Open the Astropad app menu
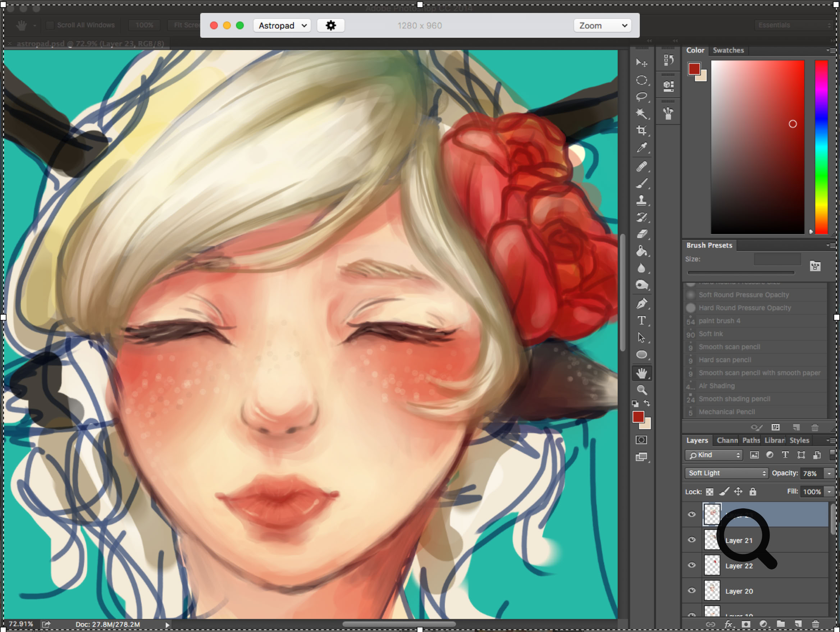This screenshot has height=632, width=840. pos(282,26)
